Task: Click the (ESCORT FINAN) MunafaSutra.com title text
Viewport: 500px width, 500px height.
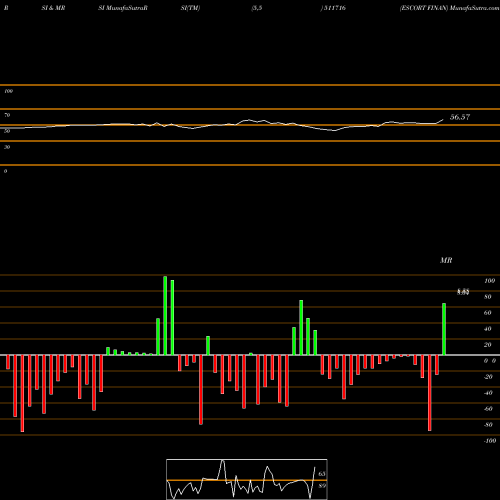Action: (x=450, y=8)
